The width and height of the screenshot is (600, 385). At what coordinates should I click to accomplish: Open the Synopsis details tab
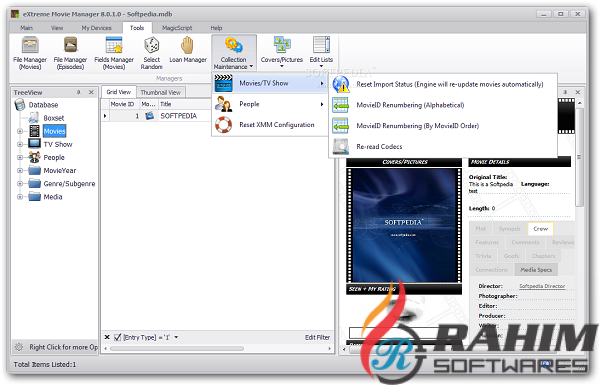pos(509,228)
